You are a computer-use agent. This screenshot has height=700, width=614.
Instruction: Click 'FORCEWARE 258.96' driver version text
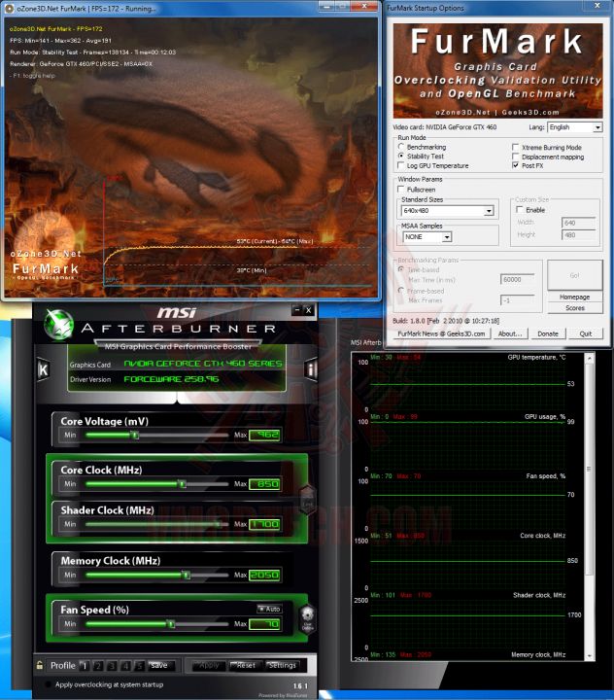tap(171, 379)
